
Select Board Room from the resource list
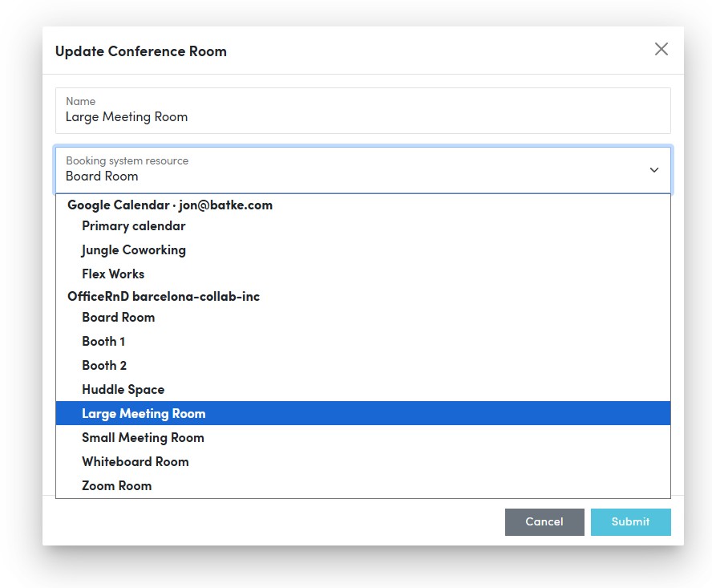coord(118,317)
